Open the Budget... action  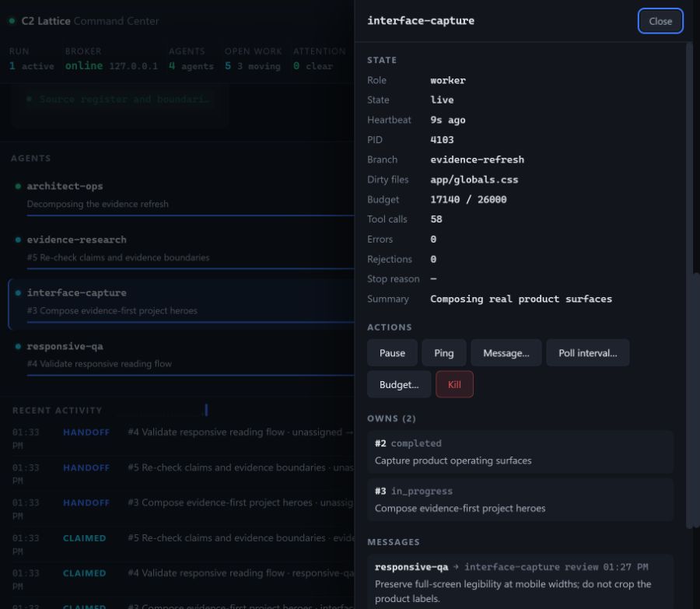click(x=399, y=384)
